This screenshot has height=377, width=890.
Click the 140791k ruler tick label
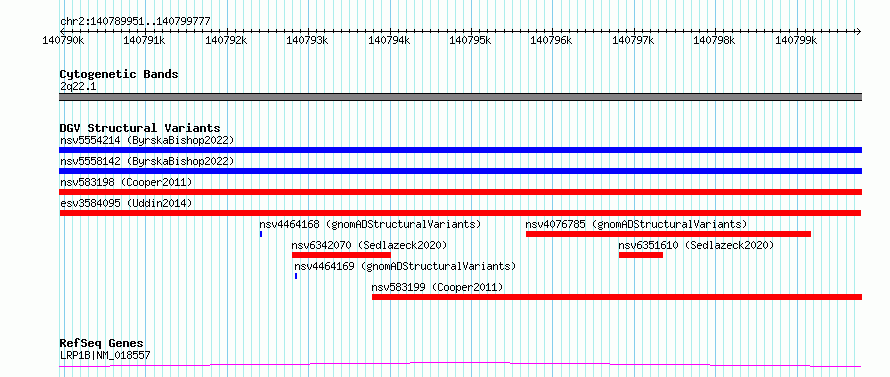pos(145,40)
